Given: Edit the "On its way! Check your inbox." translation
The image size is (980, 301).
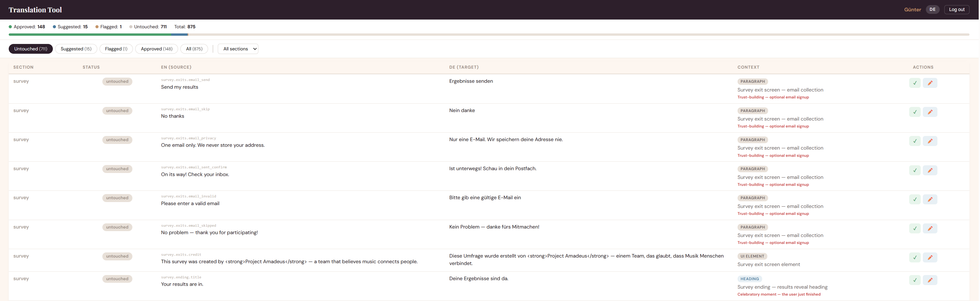Looking at the screenshot, I should (x=930, y=170).
